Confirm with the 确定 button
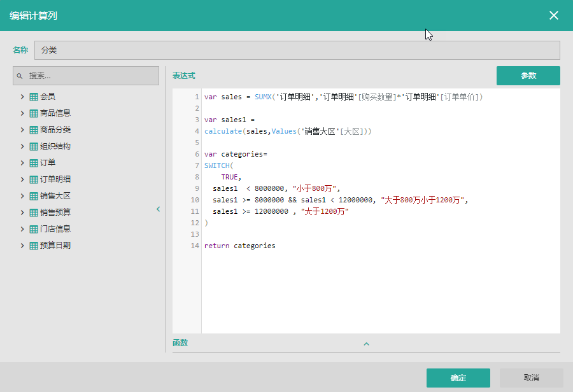This screenshot has width=573, height=392. [x=458, y=378]
